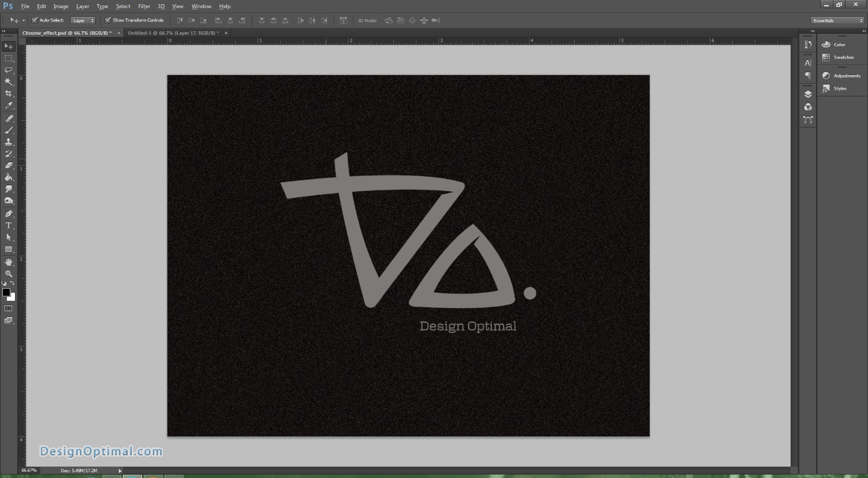Open the Image menu

tap(61, 6)
